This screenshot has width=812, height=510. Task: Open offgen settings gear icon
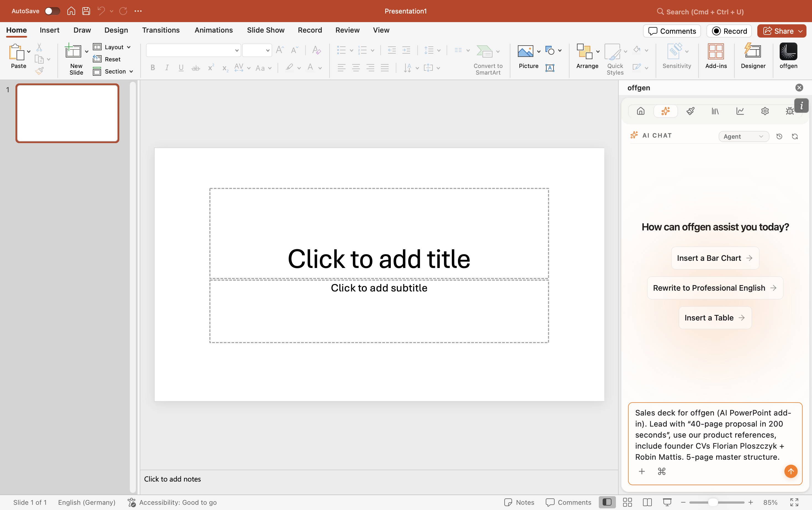click(x=765, y=111)
